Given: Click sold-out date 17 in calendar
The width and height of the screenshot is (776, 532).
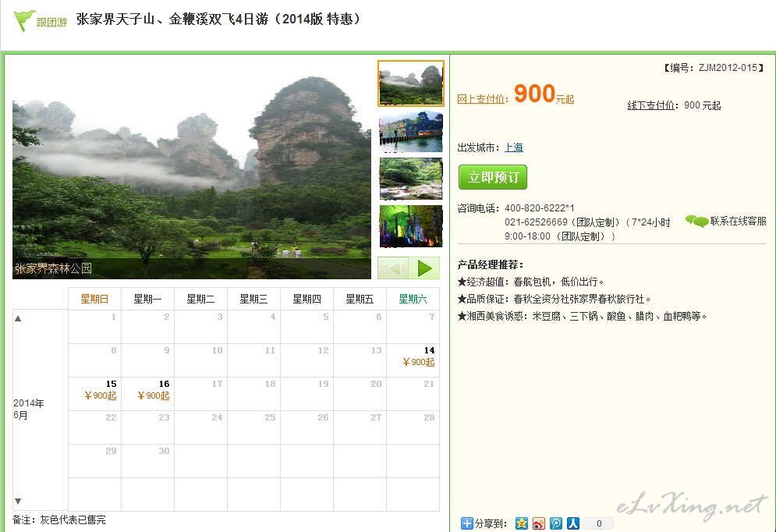Looking at the screenshot, I should click(x=200, y=394).
